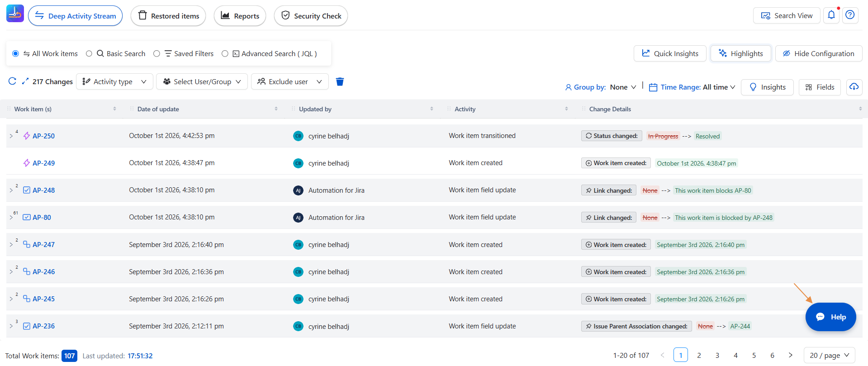Open Select User/Group dropdown
Image resolution: width=868 pixels, height=366 pixels.
202,81
